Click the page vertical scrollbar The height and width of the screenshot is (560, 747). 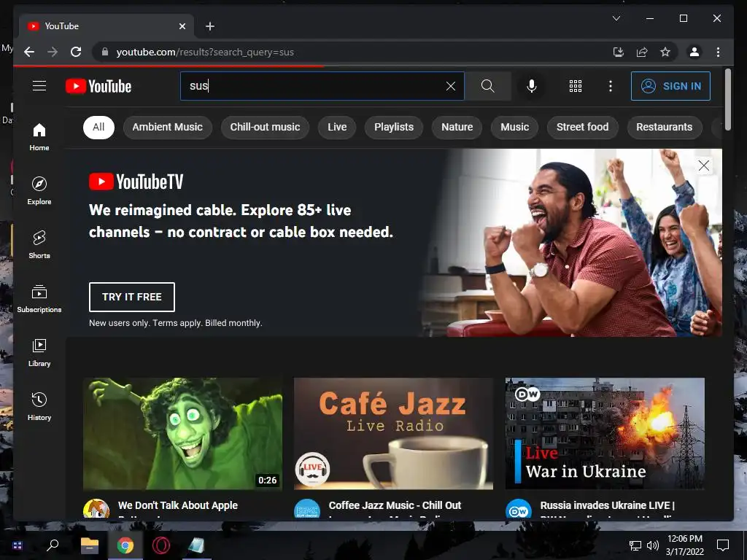(727, 100)
